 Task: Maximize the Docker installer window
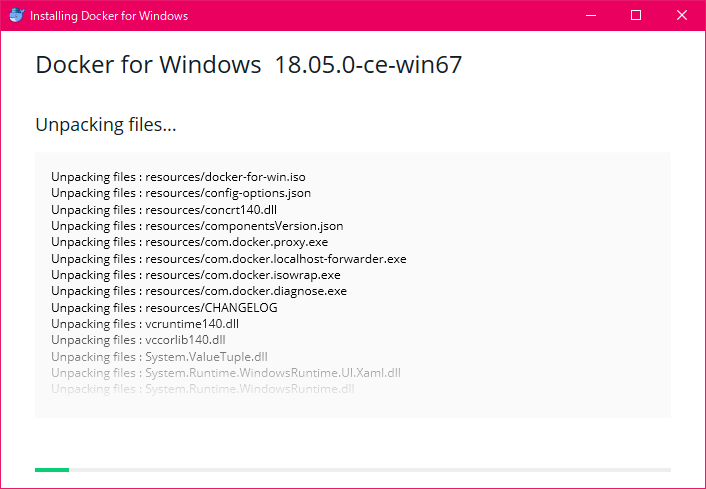[x=636, y=15]
